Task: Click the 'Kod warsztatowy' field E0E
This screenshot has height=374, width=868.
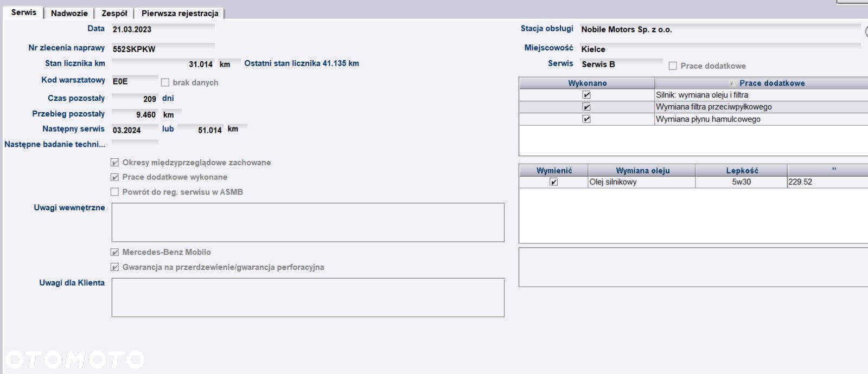Action: [135, 81]
